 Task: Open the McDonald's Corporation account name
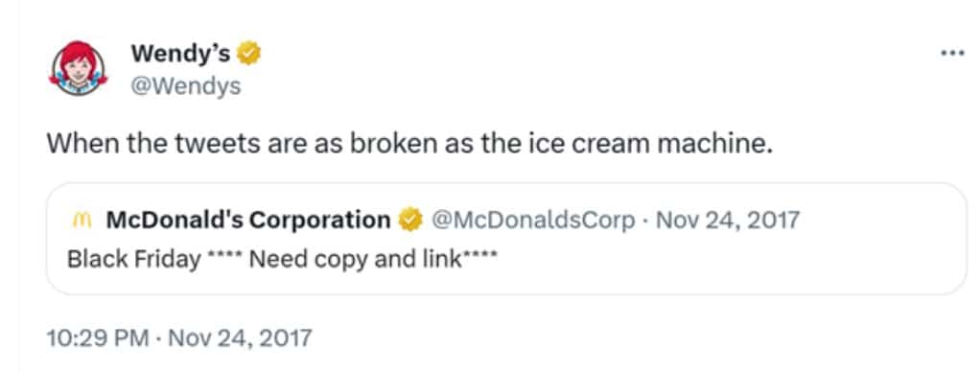[248, 221]
